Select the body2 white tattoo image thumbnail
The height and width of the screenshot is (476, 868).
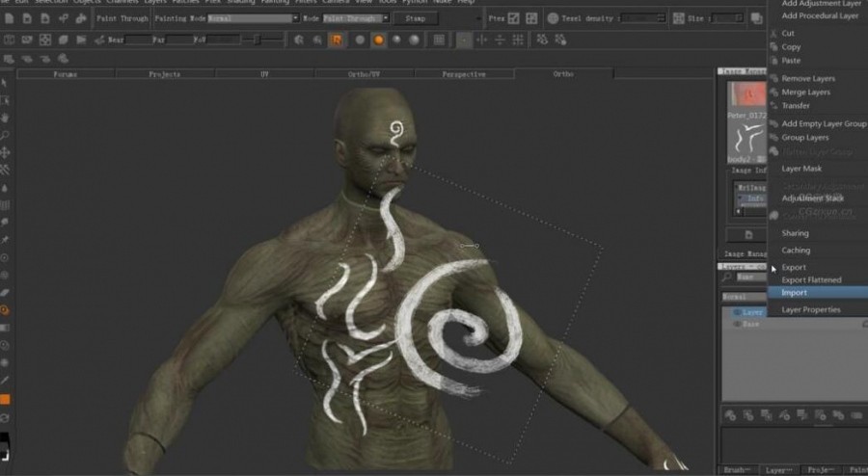(x=746, y=139)
